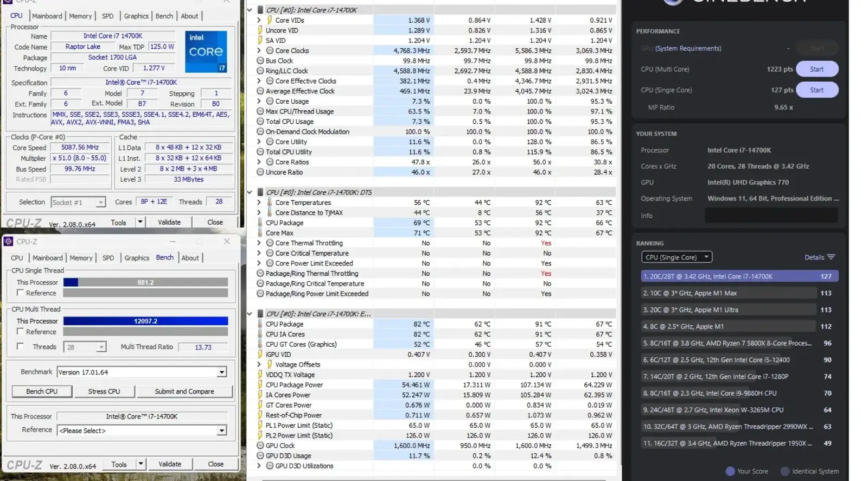Start the Cinebench CPU (Single Core) test

(x=816, y=90)
